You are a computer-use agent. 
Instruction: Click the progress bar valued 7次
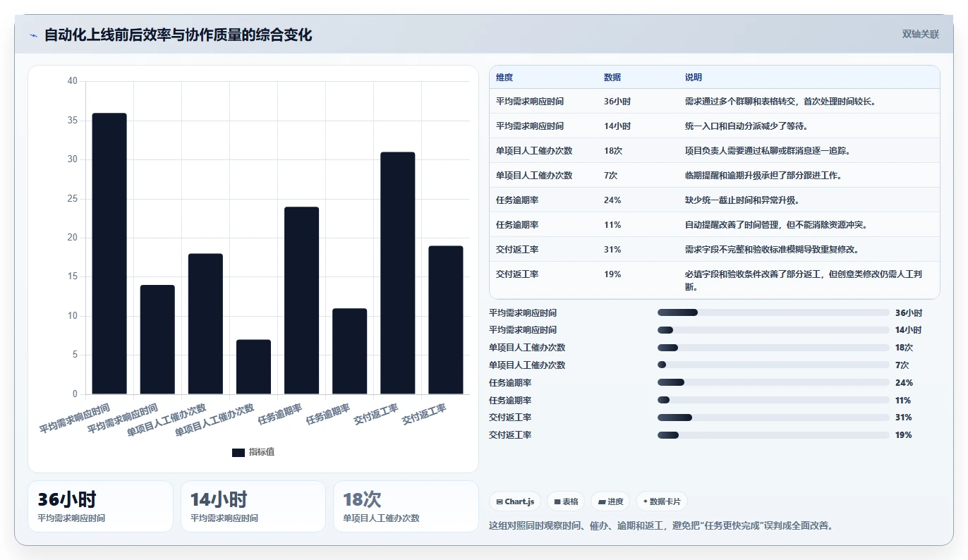773,365
